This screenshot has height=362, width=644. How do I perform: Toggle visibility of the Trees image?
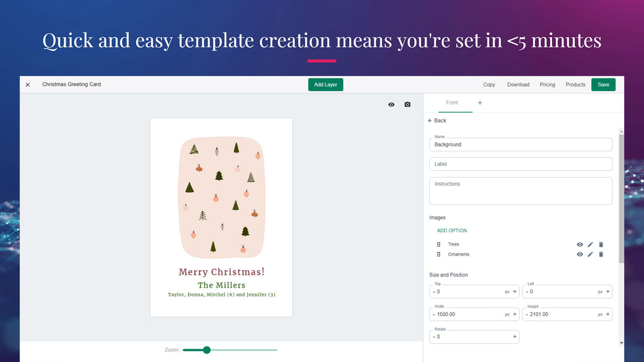tap(580, 244)
